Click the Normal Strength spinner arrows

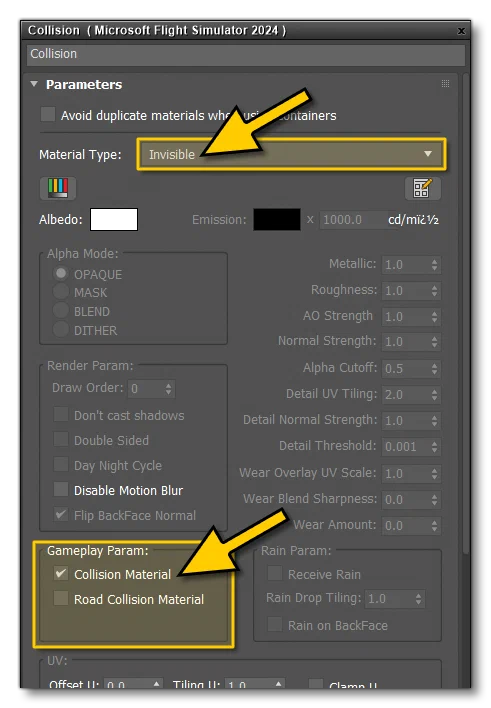(x=435, y=341)
